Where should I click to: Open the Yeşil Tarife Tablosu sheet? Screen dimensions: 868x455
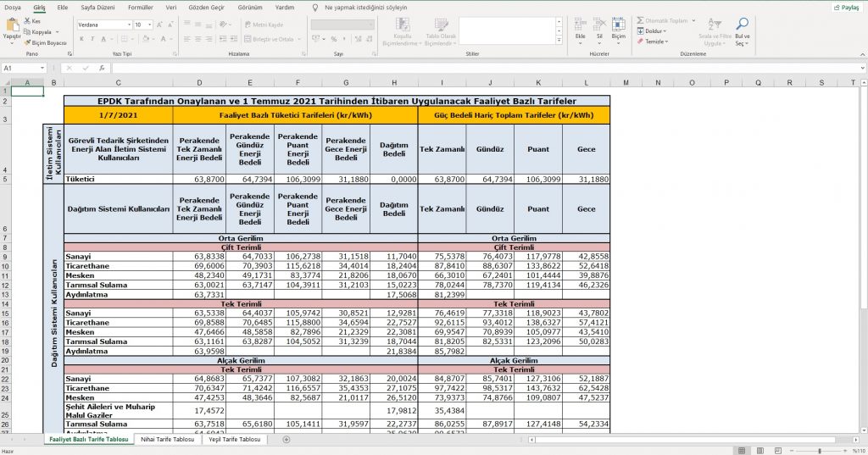pyautogui.click(x=235, y=440)
